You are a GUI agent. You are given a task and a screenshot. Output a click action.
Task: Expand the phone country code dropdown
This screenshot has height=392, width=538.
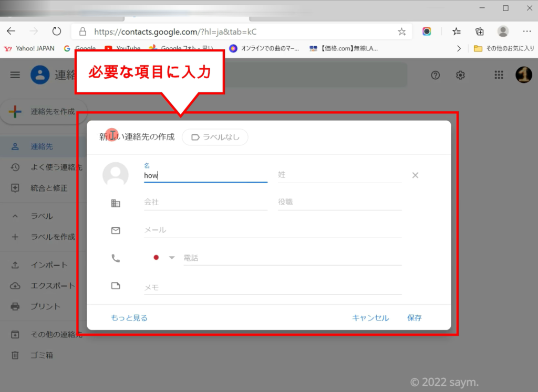[171, 258]
